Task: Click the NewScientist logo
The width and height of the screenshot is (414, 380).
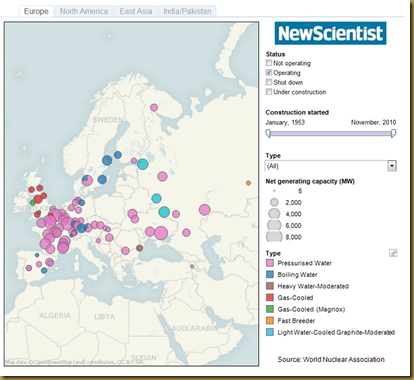Action: [x=330, y=33]
